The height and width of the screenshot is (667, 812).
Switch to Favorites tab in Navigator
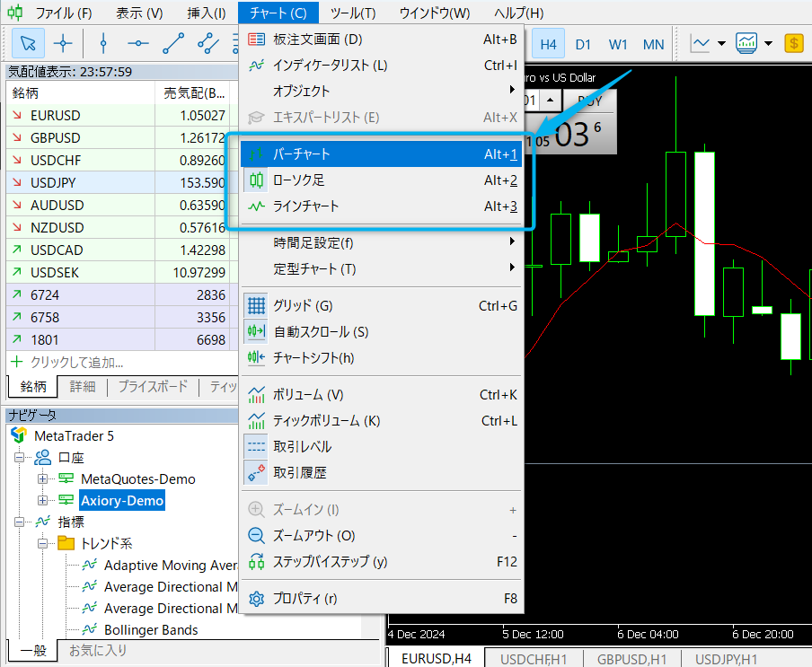tap(98, 651)
